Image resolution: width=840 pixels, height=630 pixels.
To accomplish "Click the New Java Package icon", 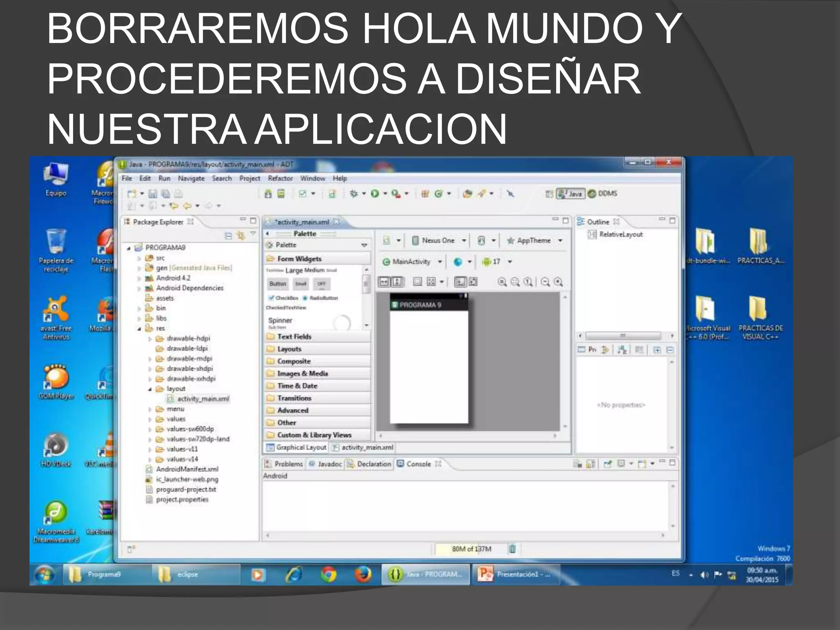I will [x=425, y=194].
